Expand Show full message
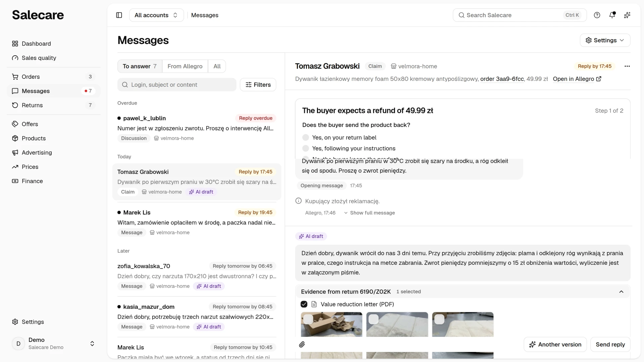Image resolution: width=644 pixels, height=362 pixels. point(369,213)
